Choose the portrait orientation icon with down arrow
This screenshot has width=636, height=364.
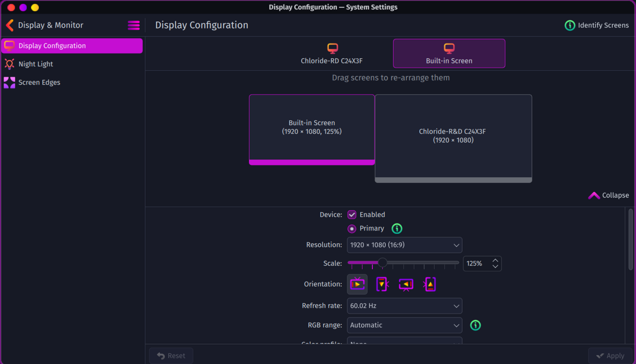coord(382,284)
